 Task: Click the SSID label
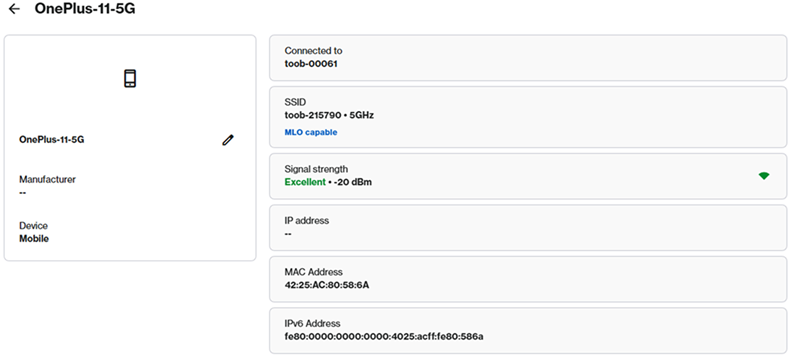[x=295, y=102]
